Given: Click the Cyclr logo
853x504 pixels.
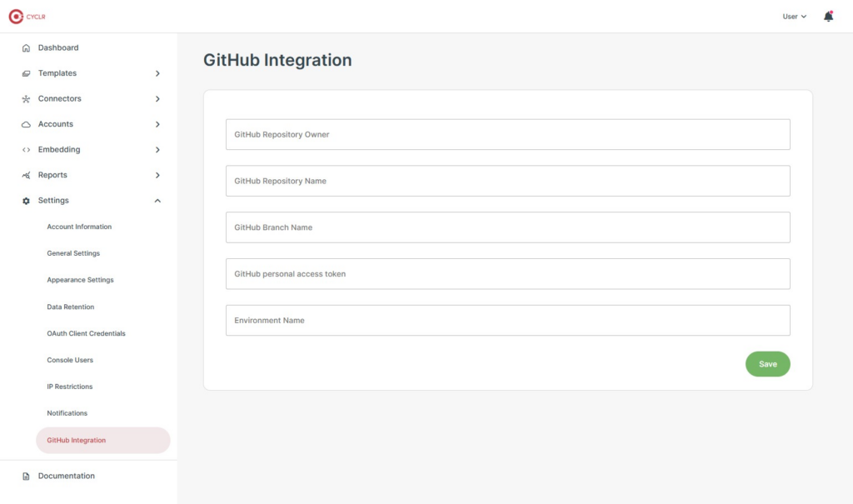Looking at the screenshot, I should pos(27,17).
